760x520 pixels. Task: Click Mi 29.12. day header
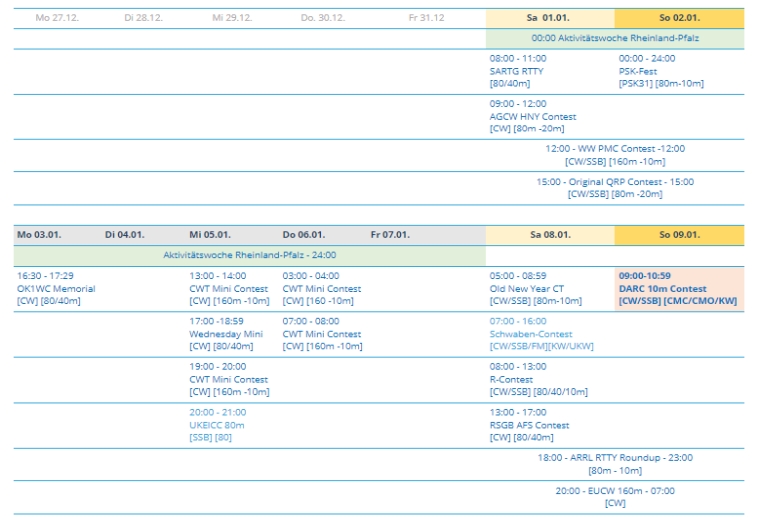232,18
